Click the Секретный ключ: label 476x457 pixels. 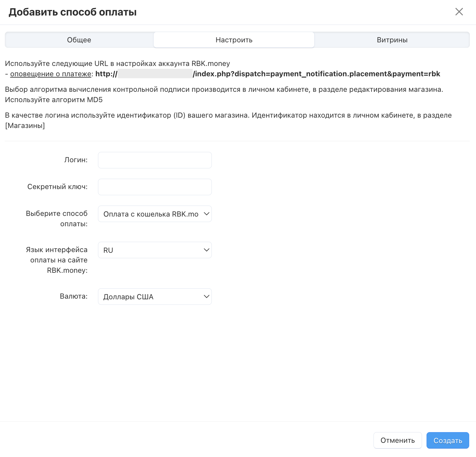coord(58,187)
